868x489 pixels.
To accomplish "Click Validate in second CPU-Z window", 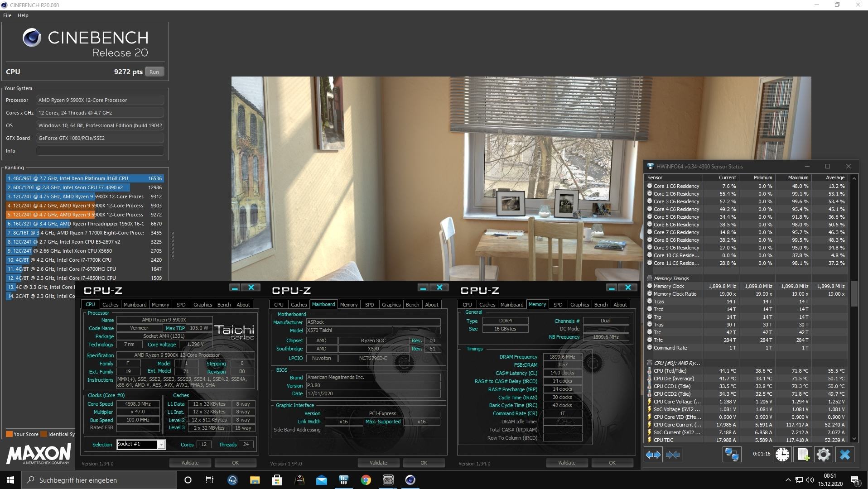I will pos(378,463).
